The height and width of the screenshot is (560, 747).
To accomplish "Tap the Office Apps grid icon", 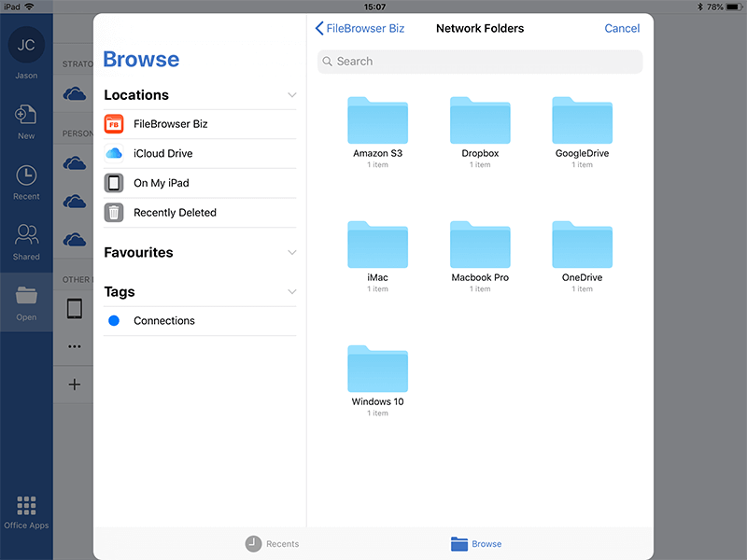I will click(26, 506).
